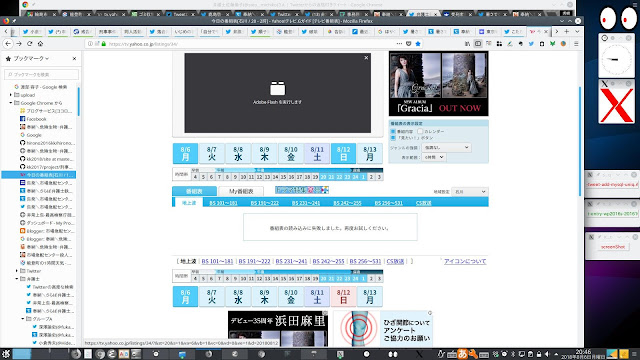Click the xeyes eyes icon in taskbar

[393, 354]
